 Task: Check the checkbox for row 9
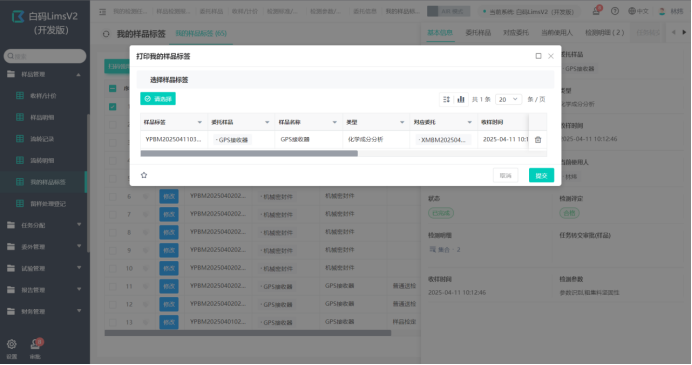click(x=113, y=251)
